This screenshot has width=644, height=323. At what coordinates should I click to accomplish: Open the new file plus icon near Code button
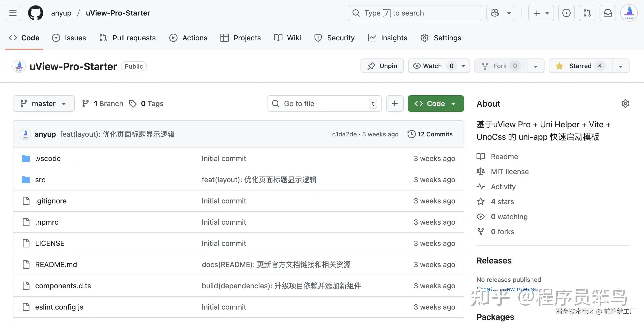(394, 103)
